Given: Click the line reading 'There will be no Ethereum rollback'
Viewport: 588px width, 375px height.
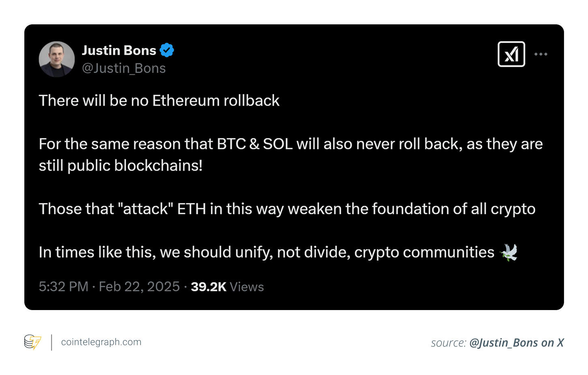Looking at the screenshot, I should click(x=159, y=100).
